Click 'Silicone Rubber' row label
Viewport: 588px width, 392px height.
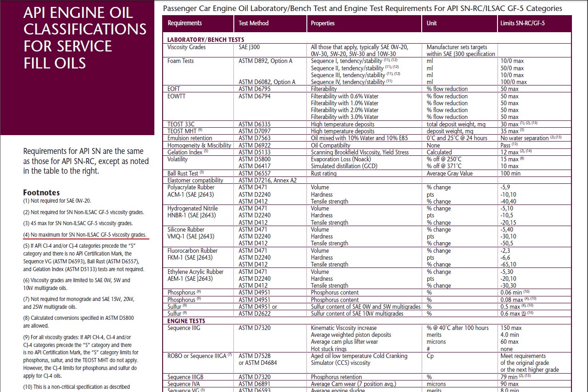(186, 229)
